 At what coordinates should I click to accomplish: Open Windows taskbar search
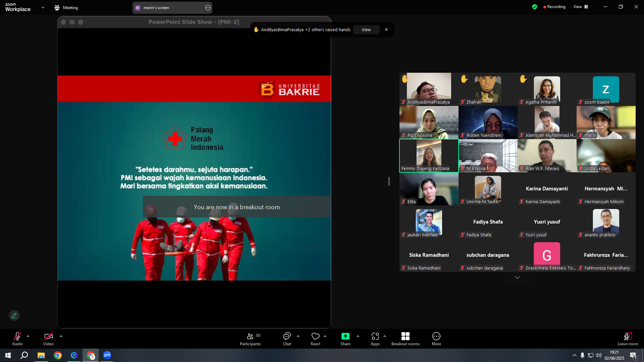(24, 355)
